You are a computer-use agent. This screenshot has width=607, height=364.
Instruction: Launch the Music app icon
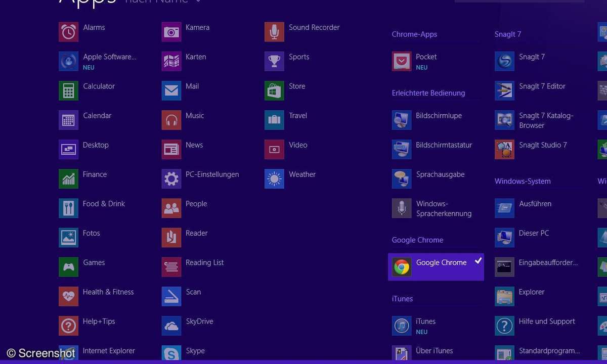coord(171,120)
